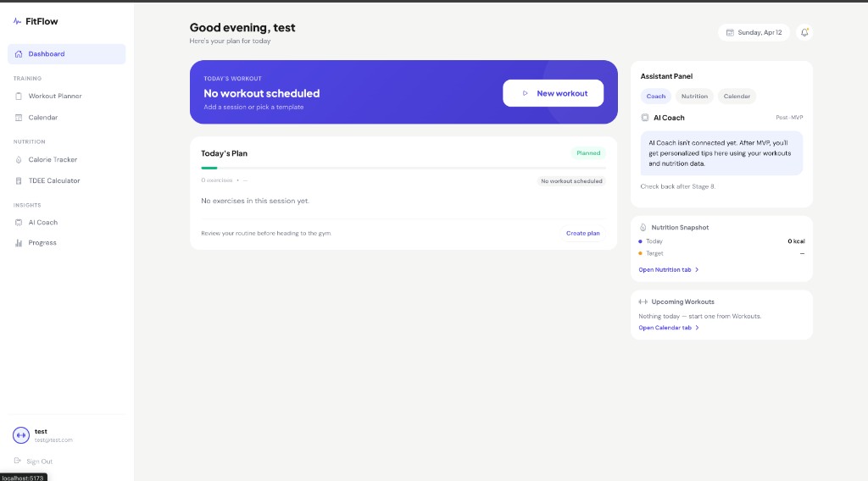Click the Nutrition Snapshot flame icon

coord(643,228)
